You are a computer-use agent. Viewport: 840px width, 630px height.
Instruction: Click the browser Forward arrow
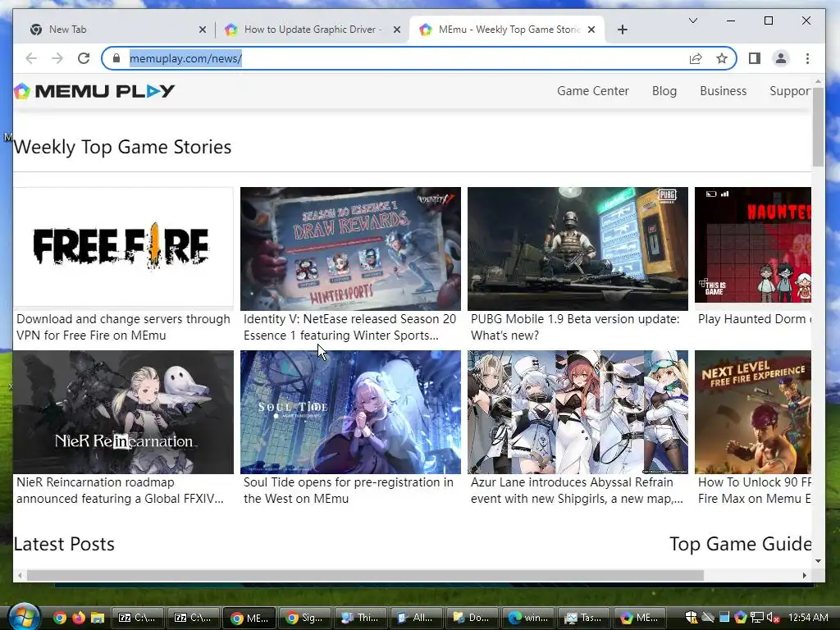click(x=57, y=58)
